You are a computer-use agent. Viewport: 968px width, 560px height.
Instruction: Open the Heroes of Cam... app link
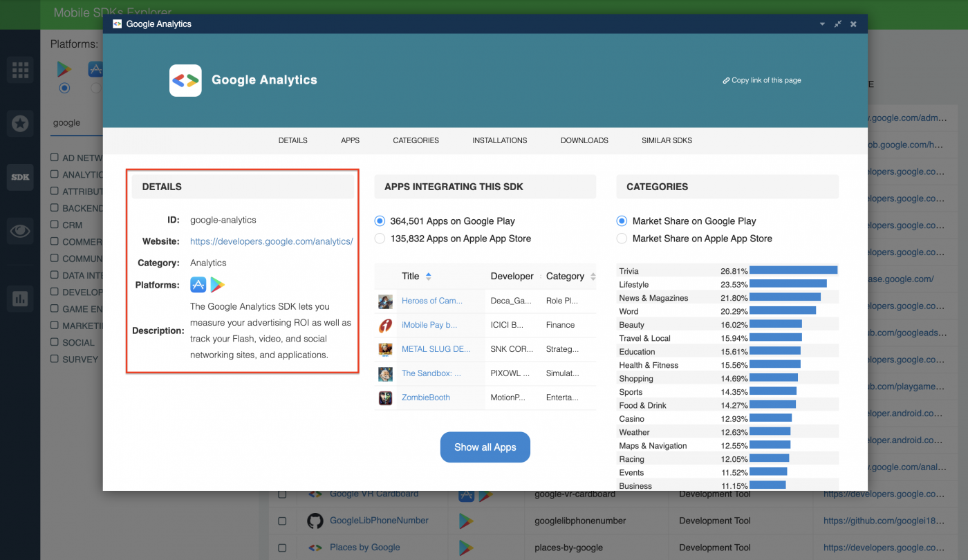[x=432, y=301]
